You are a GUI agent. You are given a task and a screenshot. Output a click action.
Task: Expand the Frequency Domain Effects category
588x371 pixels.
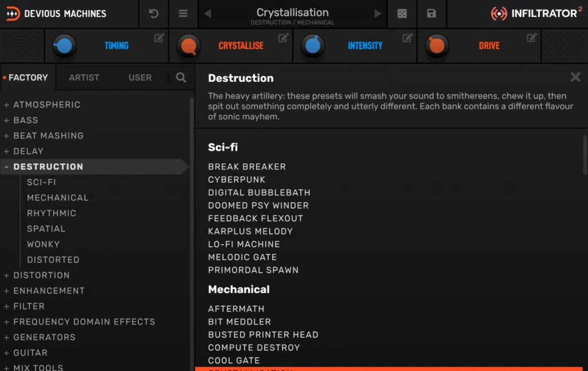(7, 322)
